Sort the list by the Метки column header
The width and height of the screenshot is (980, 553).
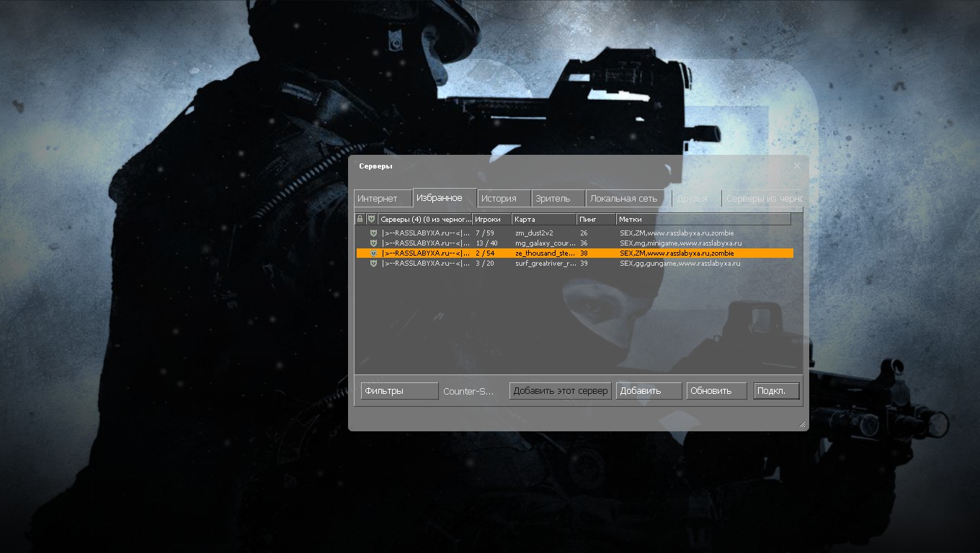click(703, 219)
